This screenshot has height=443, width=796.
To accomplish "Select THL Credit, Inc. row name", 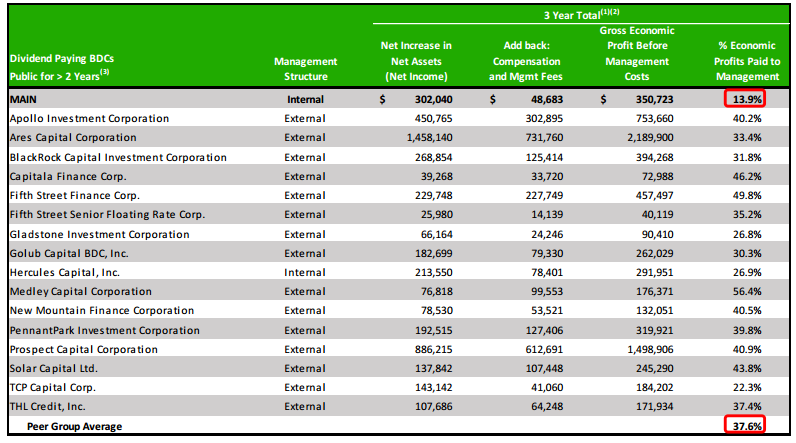I will (49, 407).
